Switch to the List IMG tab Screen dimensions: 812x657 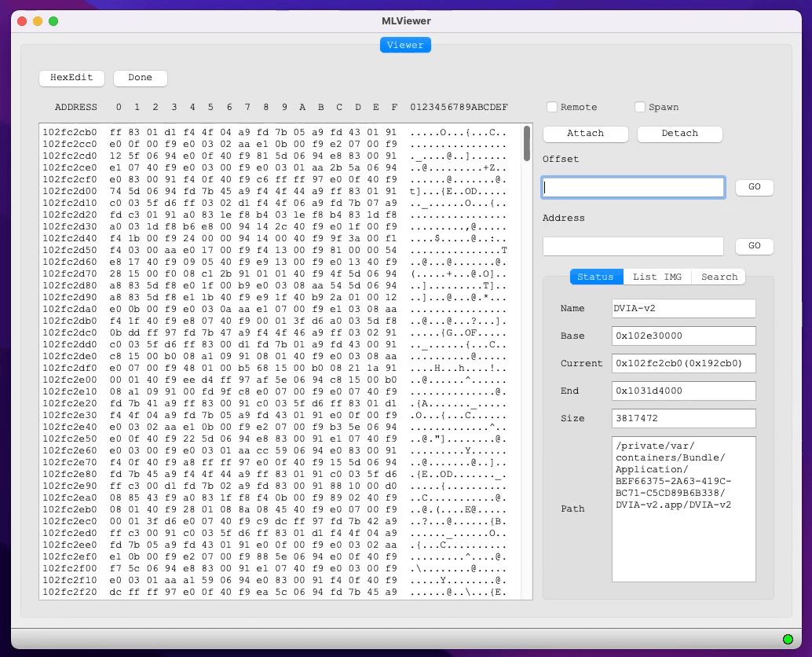coord(657,277)
